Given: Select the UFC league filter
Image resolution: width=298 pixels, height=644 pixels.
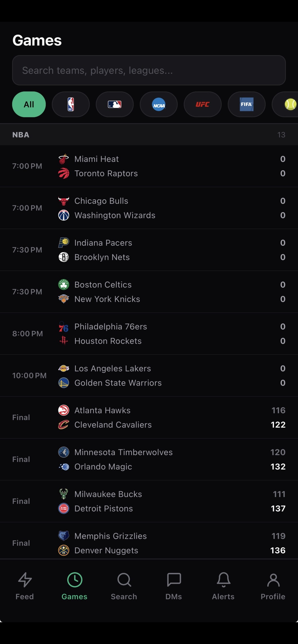Looking at the screenshot, I should click(203, 104).
